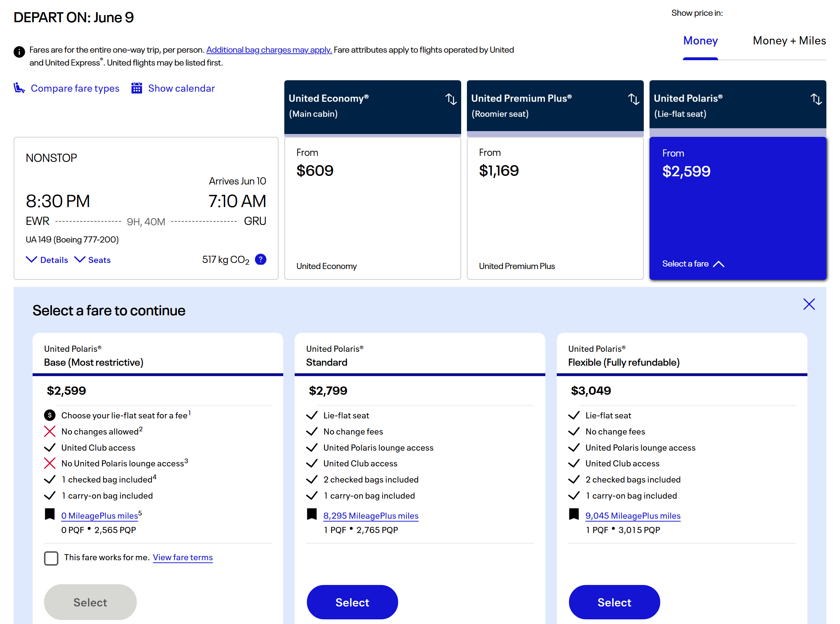
Task: Check the 'This fare works for me' box
Action: point(51,558)
